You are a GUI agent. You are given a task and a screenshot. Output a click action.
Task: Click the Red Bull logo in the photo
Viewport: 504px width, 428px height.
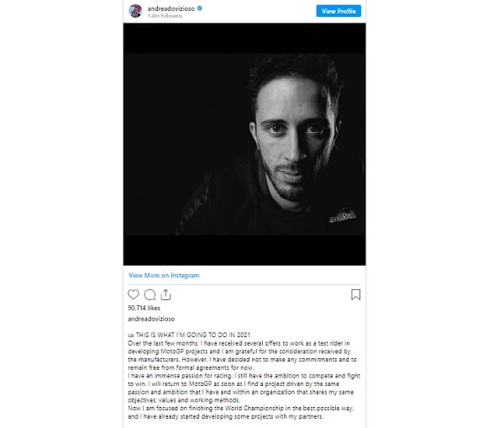tap(343, 215)
